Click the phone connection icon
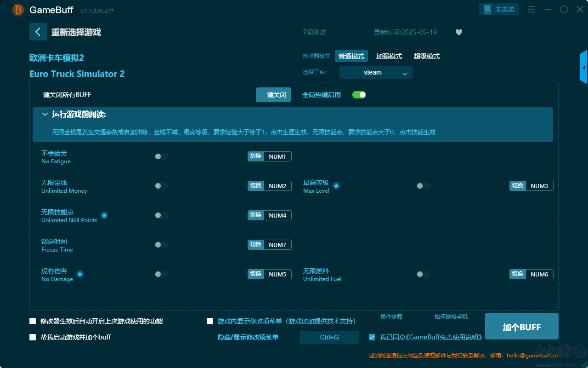The width and height of the screenshot is (588, 368). (x=487, y=9)
